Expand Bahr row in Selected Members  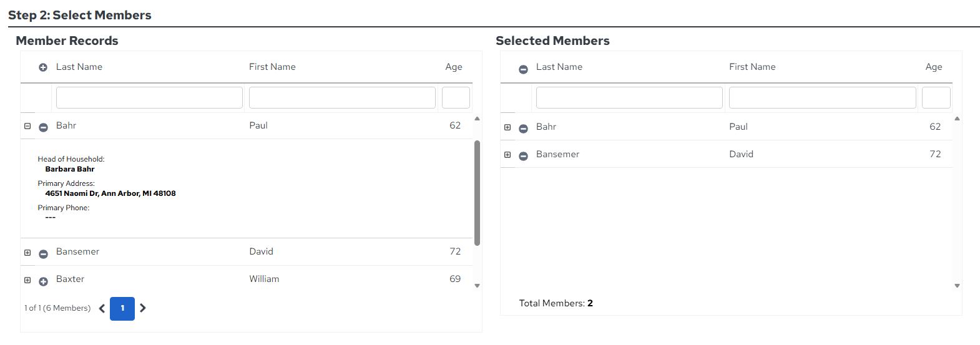[x=507, y=127]
